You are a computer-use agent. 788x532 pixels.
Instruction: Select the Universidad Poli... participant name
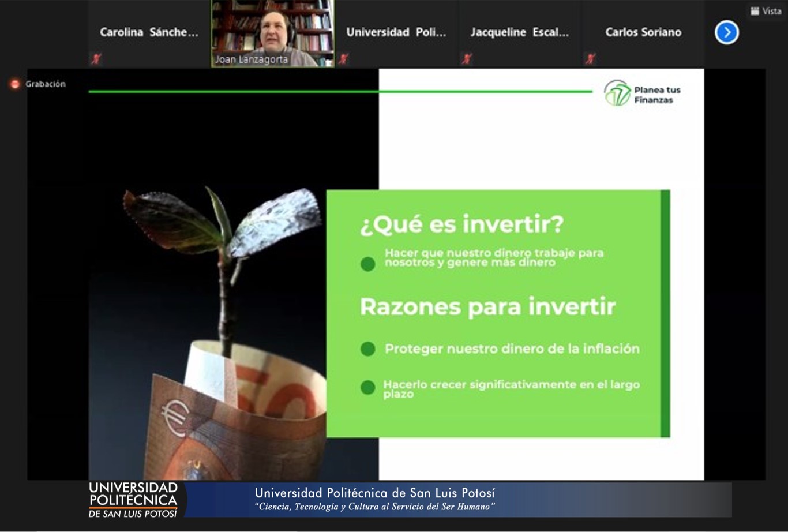(396, 32)
